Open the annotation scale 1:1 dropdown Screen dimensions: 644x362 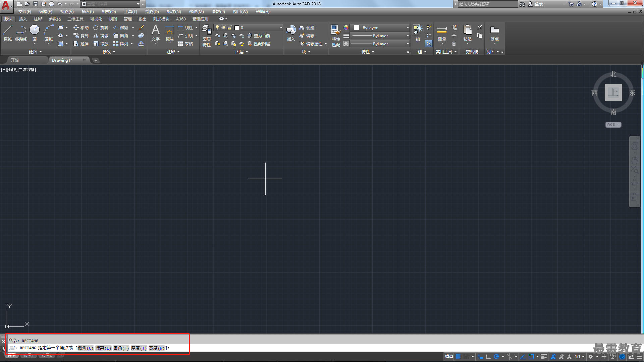(580, 357)
